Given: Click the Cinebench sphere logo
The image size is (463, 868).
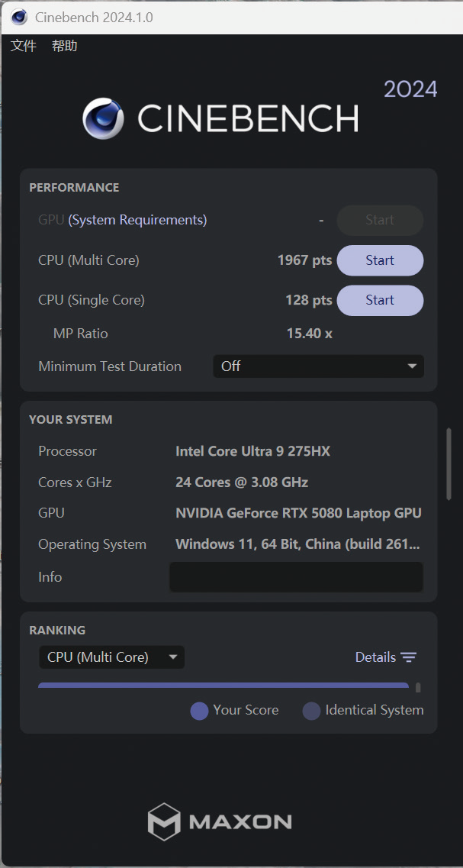Looking at the screenshot, I should tap(103, 118).
